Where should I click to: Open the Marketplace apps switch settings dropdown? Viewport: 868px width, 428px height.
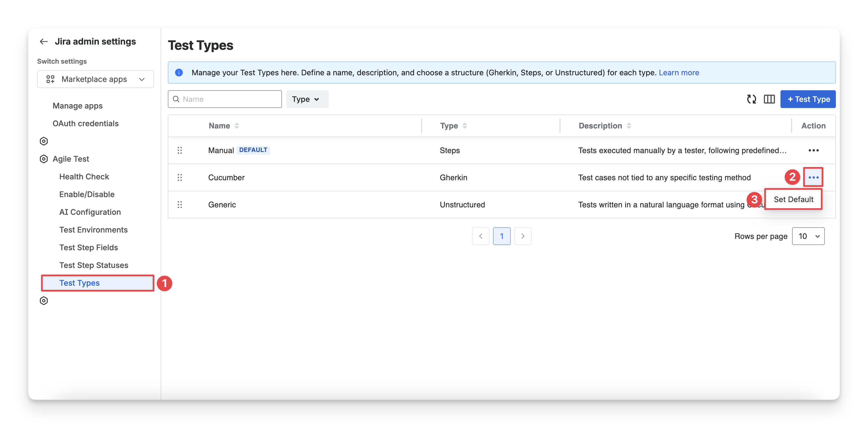click(x=95, y=79)
